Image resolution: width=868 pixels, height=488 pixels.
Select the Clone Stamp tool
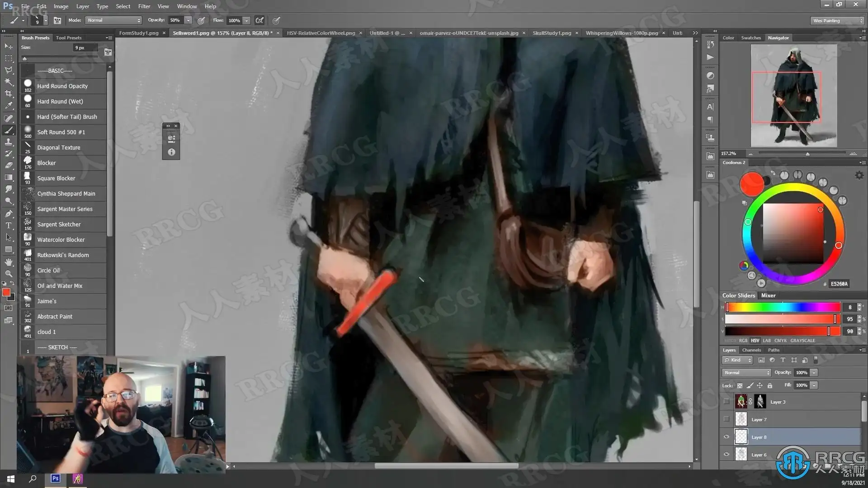point(9,142)
